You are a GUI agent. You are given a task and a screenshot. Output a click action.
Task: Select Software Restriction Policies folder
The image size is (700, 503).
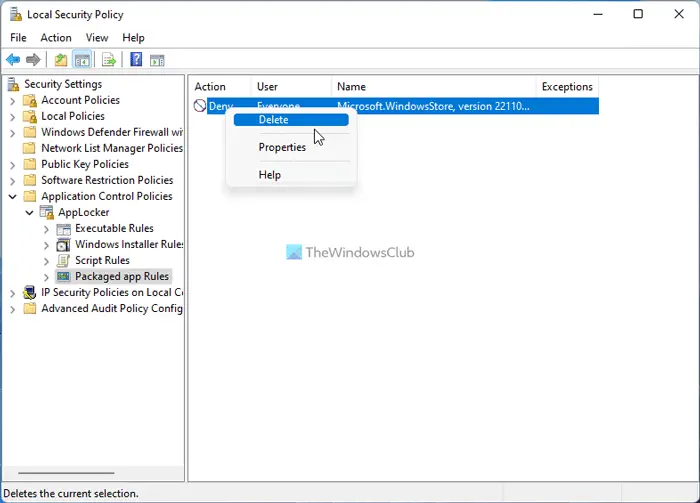(107, 180)
